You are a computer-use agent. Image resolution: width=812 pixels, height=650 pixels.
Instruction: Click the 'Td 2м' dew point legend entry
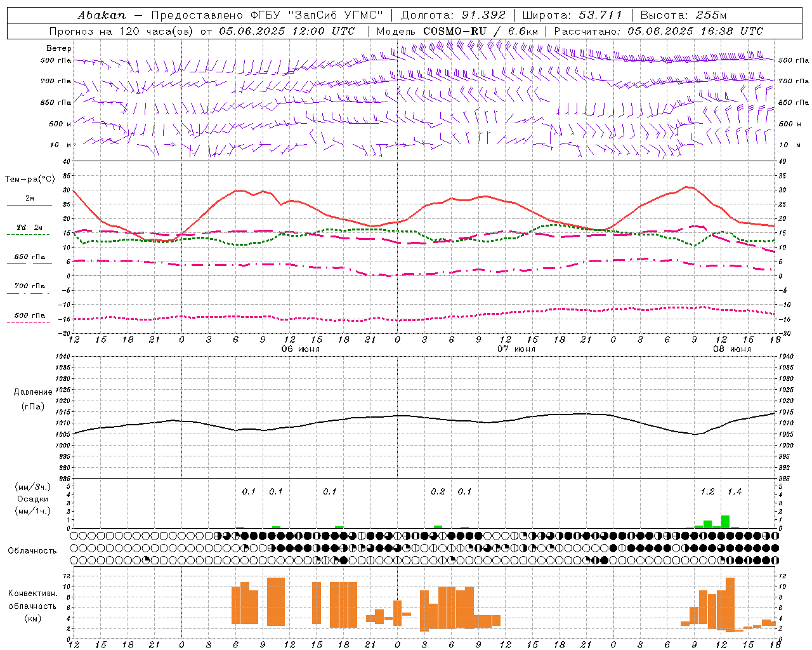point(30,227)
